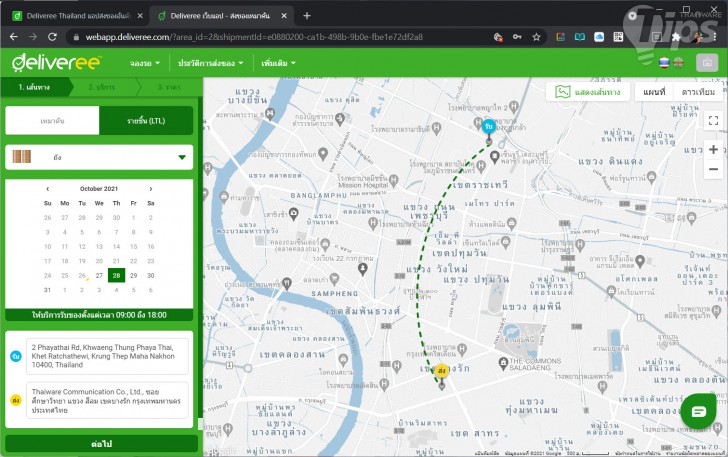The image size is (728, 457).
Task: Click the grey icon button beside the flags
Action: point(707,63)
